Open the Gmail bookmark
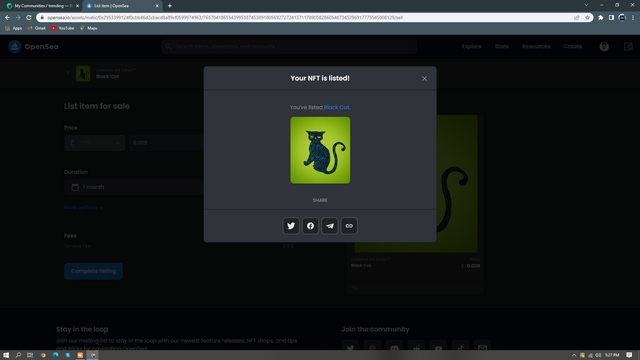Image resolution: width=640 pixels, height=360 pixels. tap(36, 28)
